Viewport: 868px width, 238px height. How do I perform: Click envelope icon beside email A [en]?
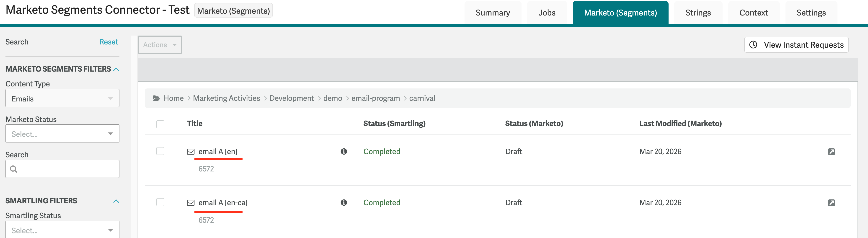click(x=191, y=152)
